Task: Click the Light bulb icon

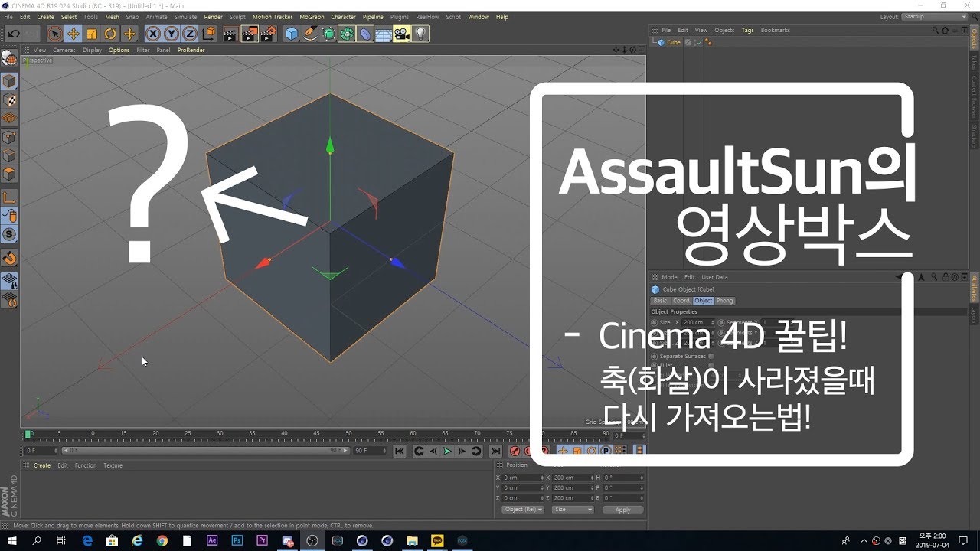Action: pyautogui.click(x=420, y=34)
